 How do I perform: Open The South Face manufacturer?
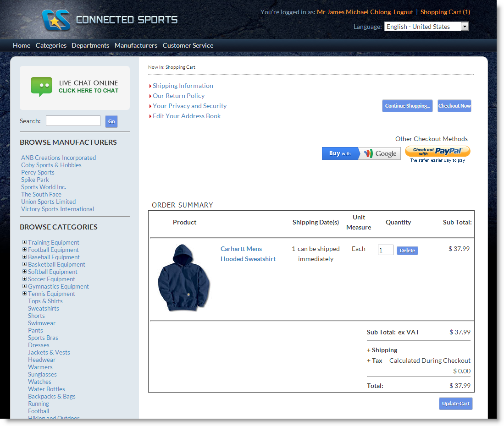(x=41, y=194)
